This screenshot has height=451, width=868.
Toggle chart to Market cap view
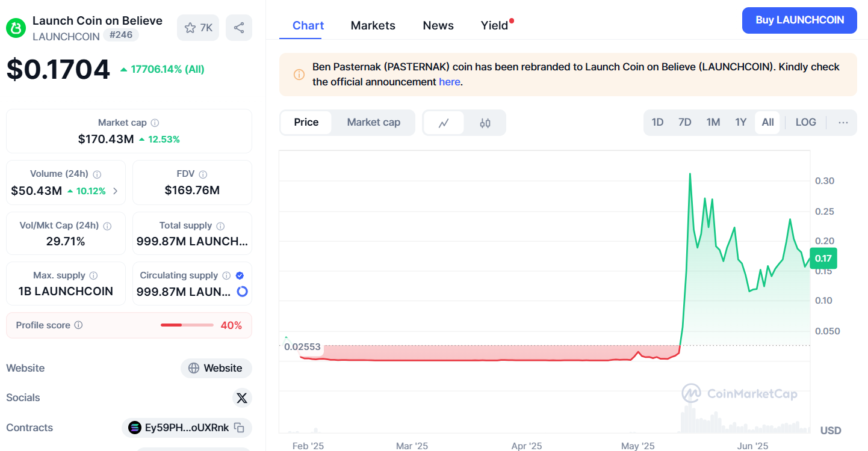point(373,123)
